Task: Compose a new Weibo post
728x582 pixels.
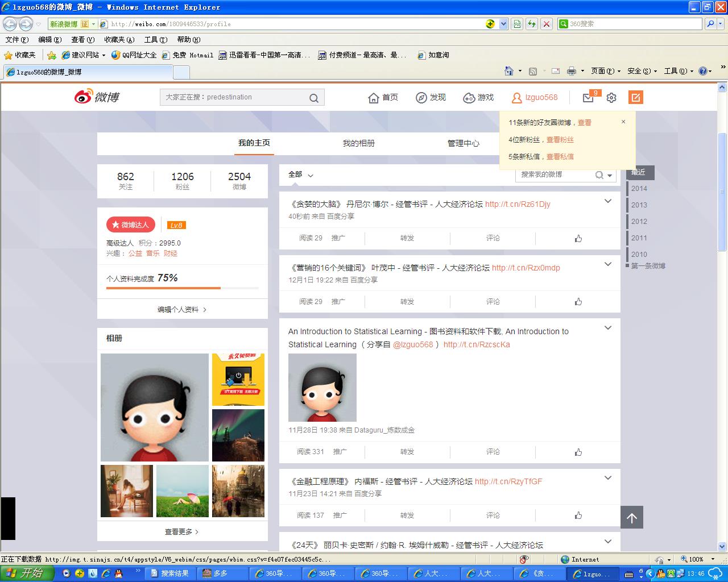Action: pos(635,97)
